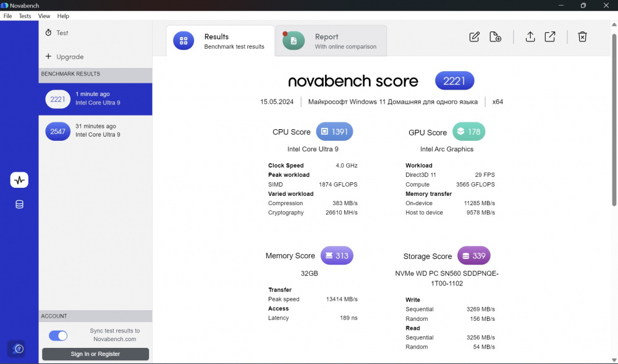Switch to the Results tab
The width and height of the screenshot is (618, 364).
221,40
